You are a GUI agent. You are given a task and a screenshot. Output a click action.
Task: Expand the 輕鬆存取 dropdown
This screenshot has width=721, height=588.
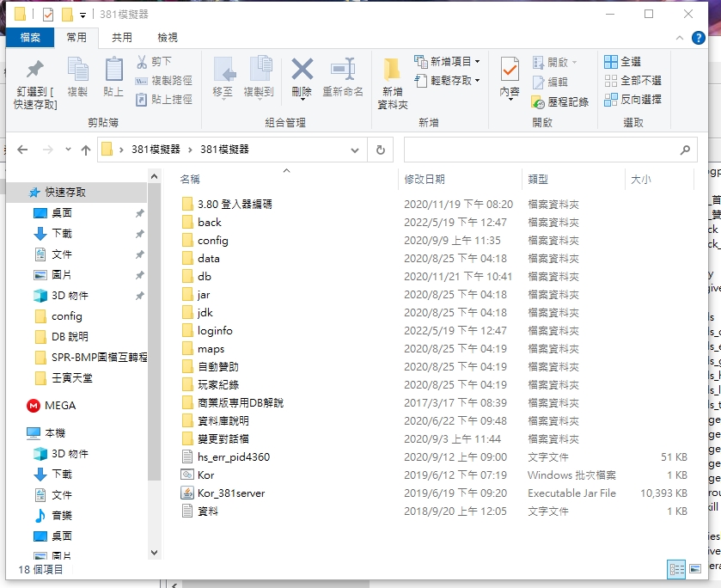(x=477, y=81)
